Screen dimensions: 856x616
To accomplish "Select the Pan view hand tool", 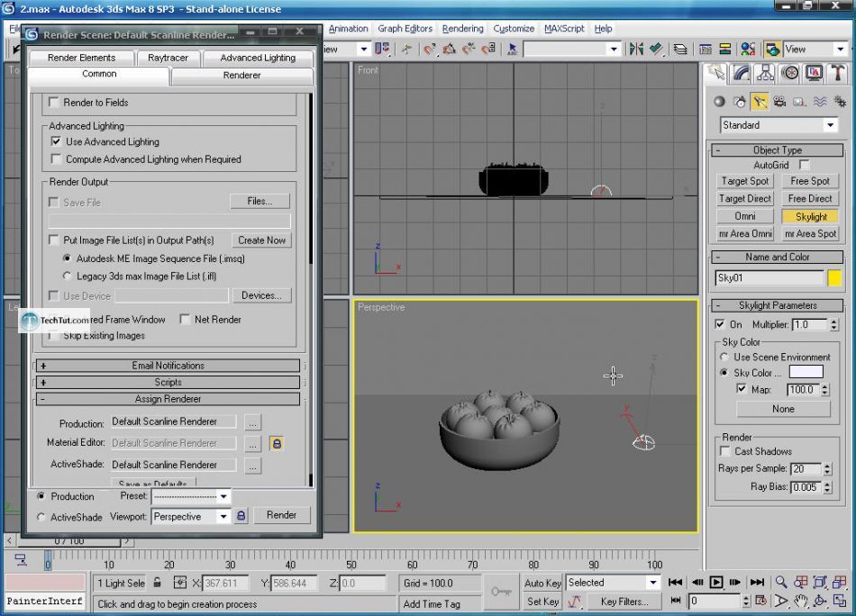I will pyautogui.click(x=800, y=601).
